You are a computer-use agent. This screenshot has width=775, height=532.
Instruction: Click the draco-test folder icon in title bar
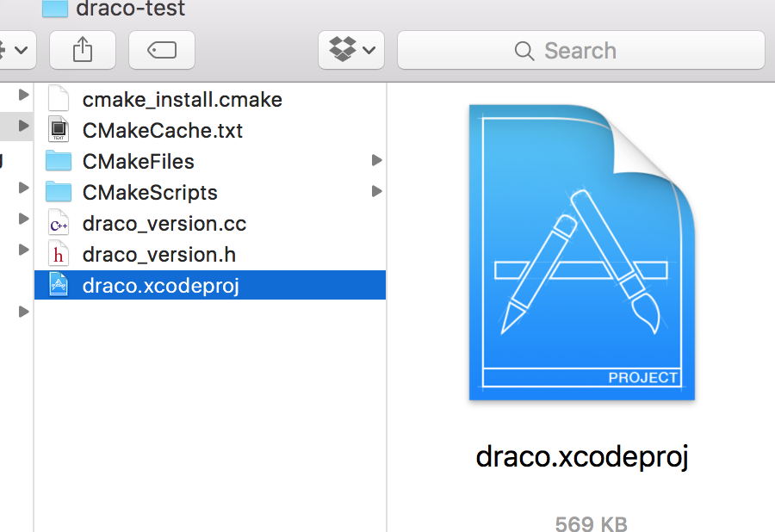point(54,9)
